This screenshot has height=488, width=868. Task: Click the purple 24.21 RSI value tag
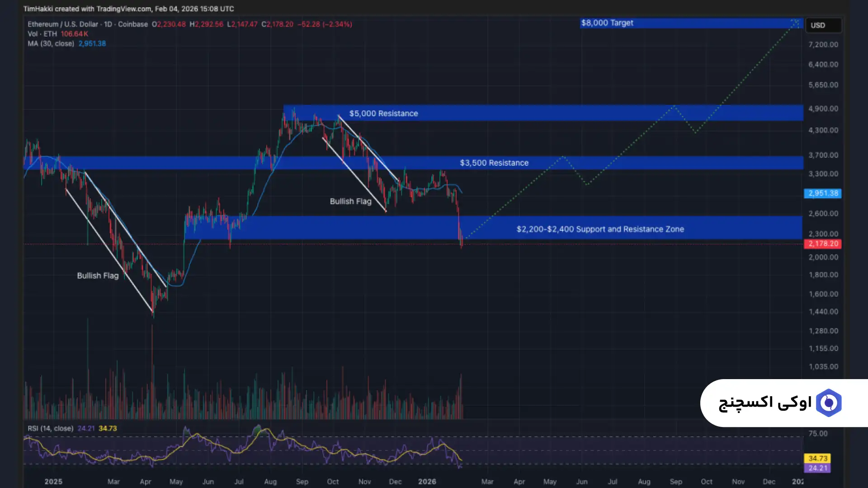[817, 468]
